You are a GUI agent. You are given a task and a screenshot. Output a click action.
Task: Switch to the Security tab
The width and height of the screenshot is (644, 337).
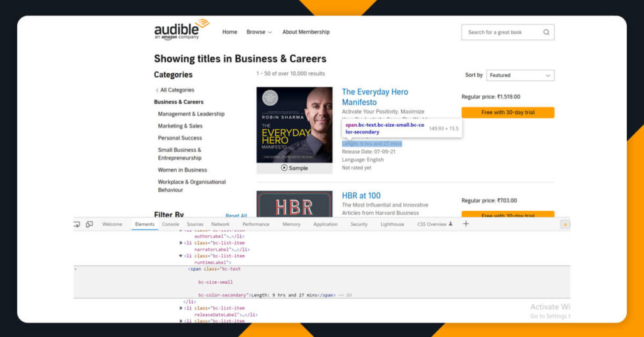(x=359, y=224)
